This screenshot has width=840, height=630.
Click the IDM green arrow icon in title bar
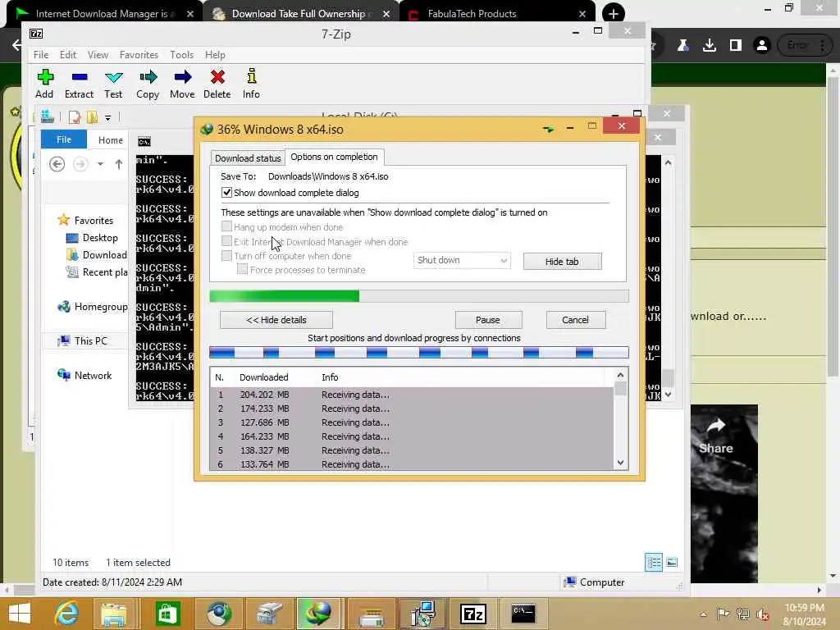[548, 129]
